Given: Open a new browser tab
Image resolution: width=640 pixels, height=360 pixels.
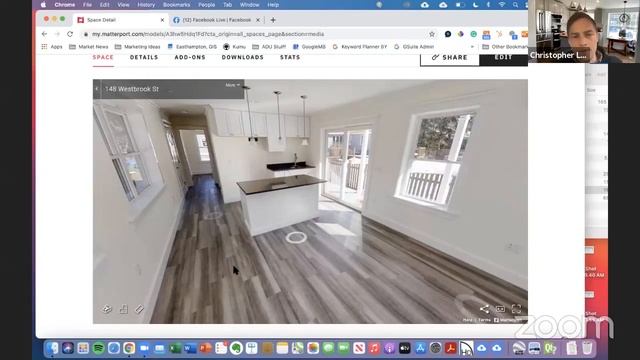Looking at the screenshot, I should pyautogui.click(x=273, y=20).
